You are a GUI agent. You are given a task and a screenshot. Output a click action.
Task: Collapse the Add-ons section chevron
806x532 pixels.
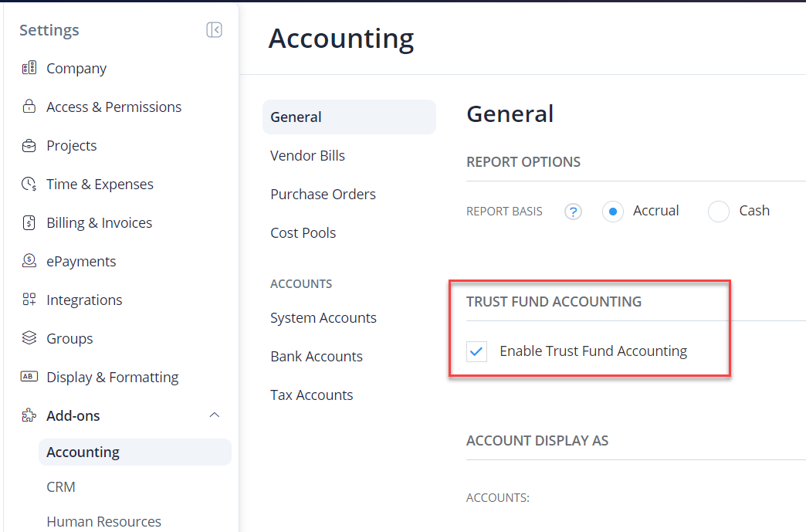(215, 415)
